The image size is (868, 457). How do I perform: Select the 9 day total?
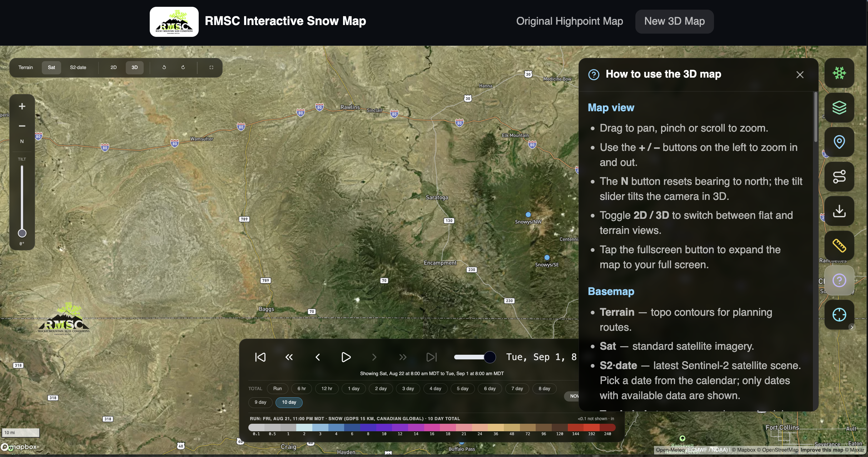coord(261,402)
